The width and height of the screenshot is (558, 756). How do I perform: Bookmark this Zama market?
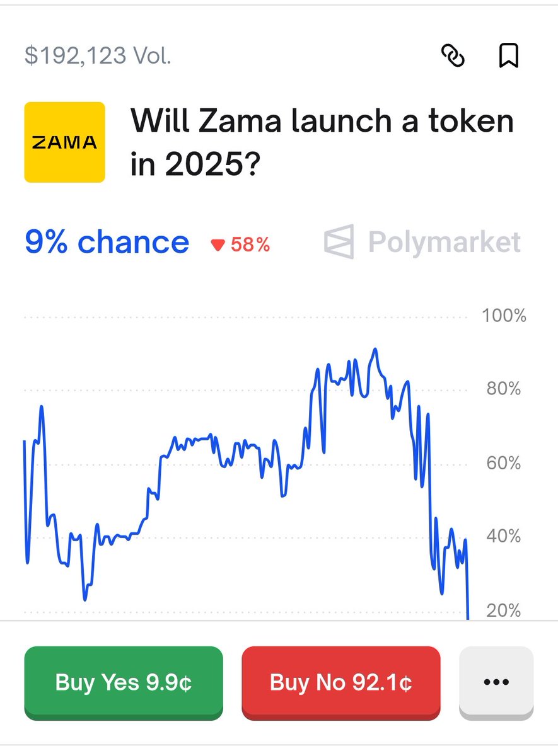[x=508, y=56]
